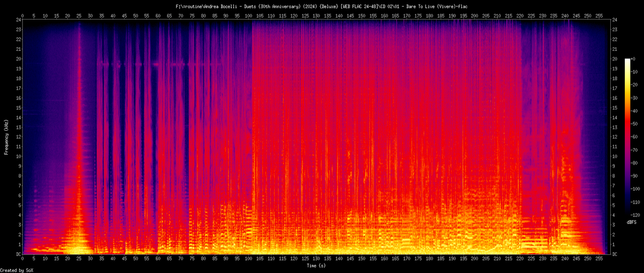Click "DC" on the right frequency axis

tap(615, 254)
